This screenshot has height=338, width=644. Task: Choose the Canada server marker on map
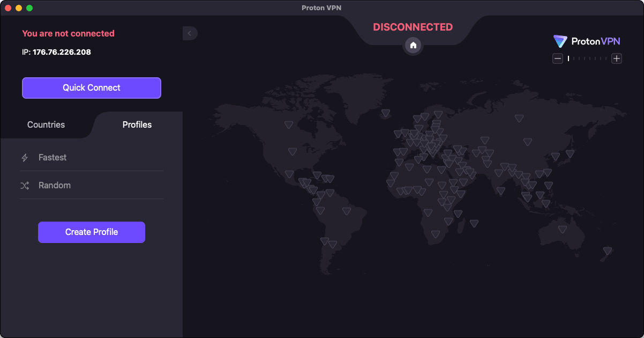[x=289, y=124]
